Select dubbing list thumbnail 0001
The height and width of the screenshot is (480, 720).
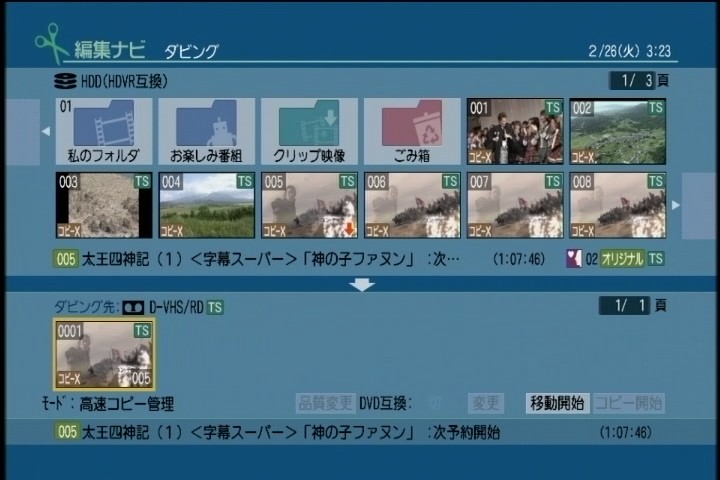(104, 354)
